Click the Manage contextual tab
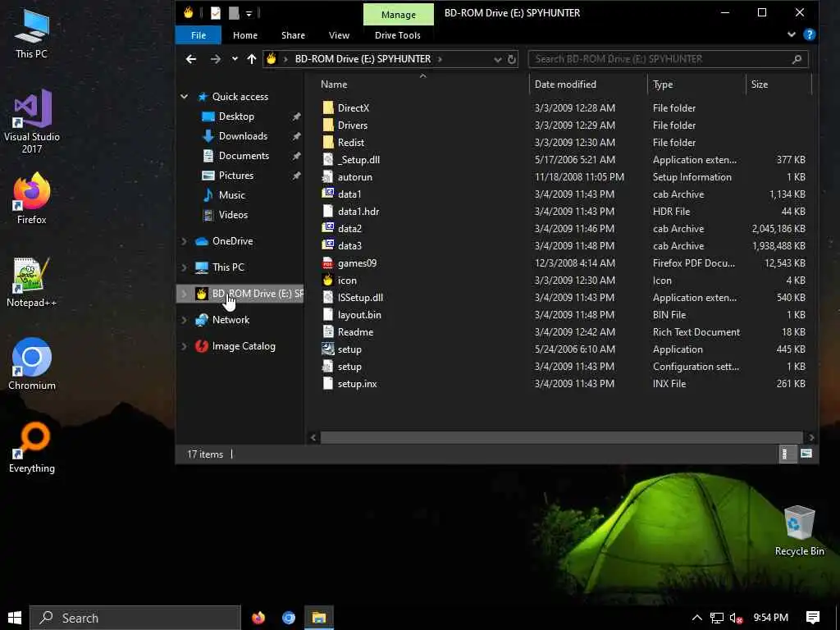Screen dimensions: 840x630 pyautogui.click(x=398, y=15)
